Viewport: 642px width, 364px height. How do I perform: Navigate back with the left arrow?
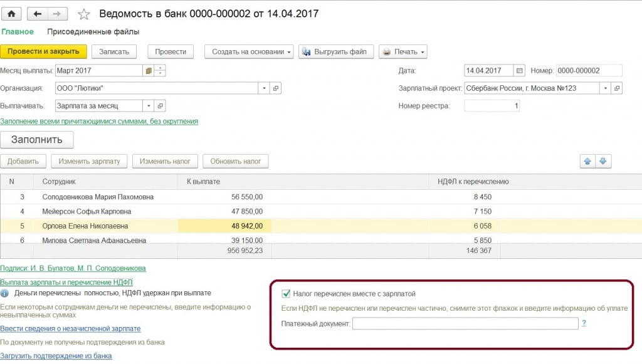pos(37,14)
